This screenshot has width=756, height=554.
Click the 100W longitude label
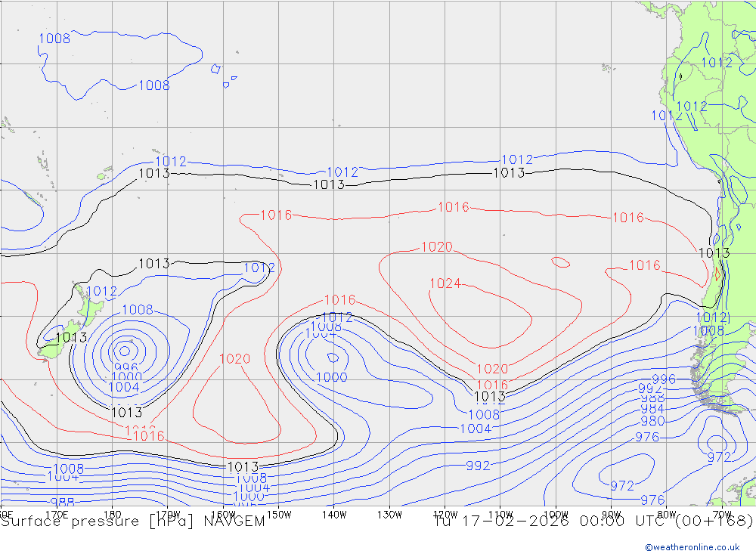pyautogui.click(x=556, y=515)
